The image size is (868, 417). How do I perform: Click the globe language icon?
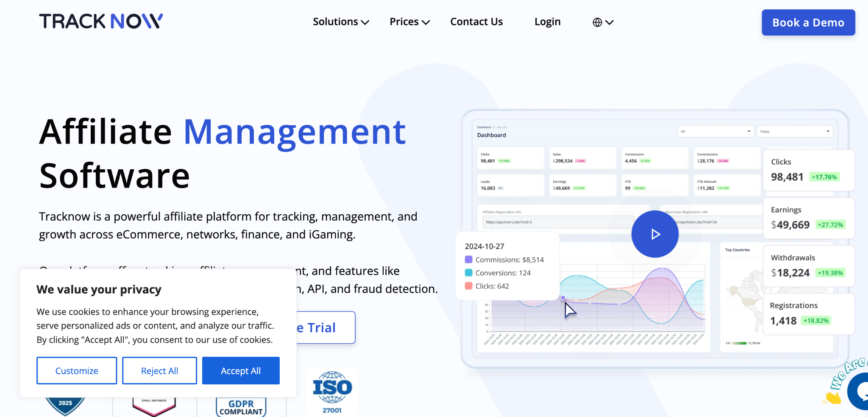[x=597, y=22]
